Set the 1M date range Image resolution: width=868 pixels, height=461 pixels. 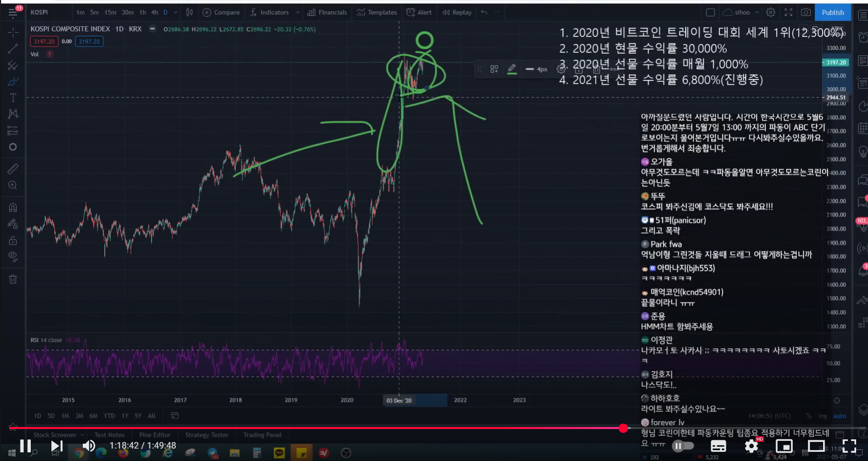[x=65, y=416]
